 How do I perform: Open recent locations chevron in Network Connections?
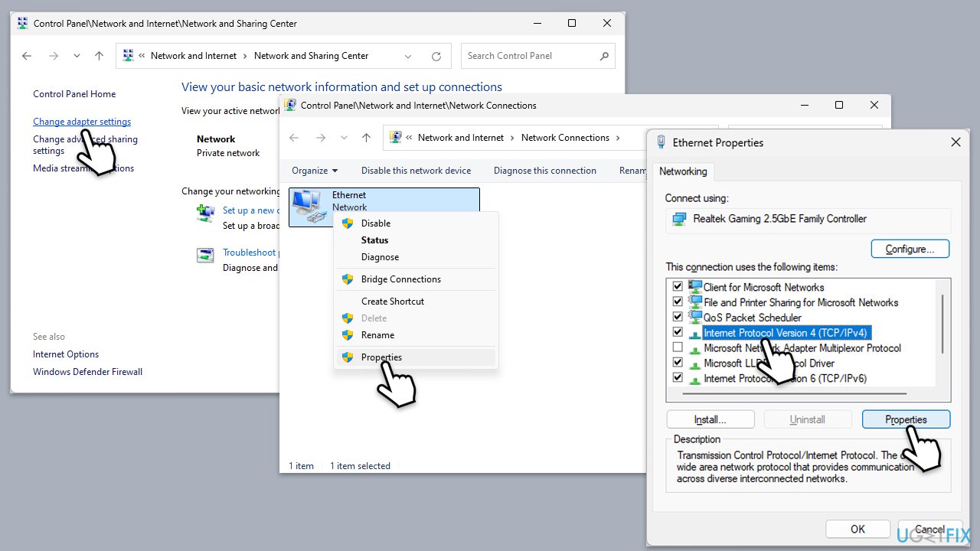click(344, 138)
